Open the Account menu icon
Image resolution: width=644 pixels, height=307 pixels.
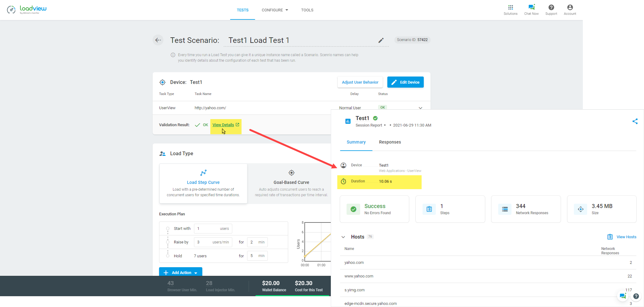[570, 7]
